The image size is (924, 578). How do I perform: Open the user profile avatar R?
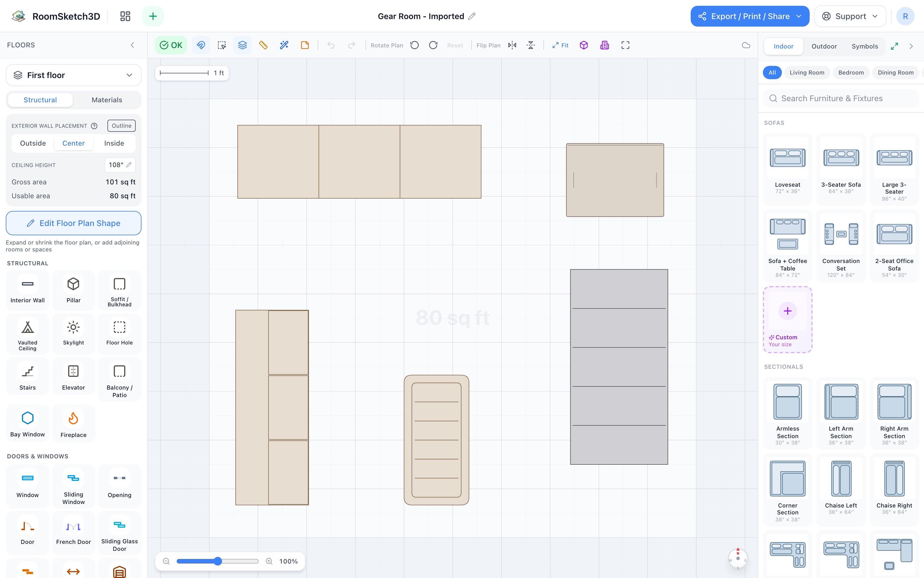905,16
